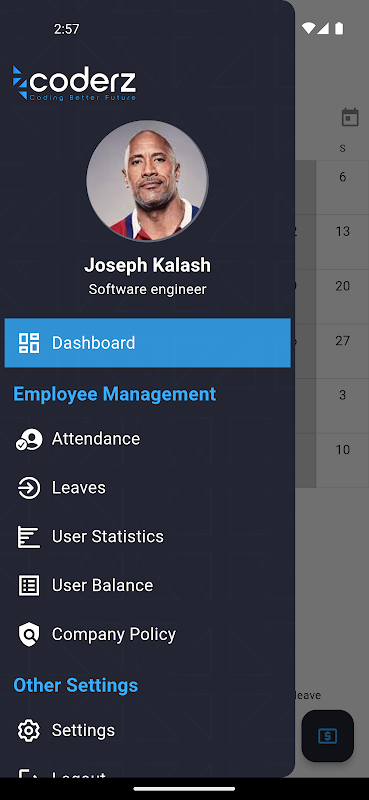The image size is (369, 800).
Task: Tap the dollar floating action button
Action: (x=327, y=736)
